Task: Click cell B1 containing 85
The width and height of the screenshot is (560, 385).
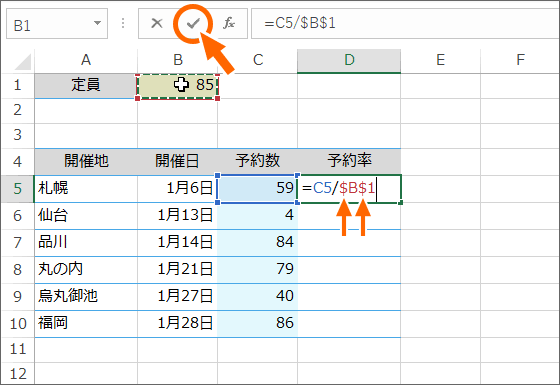Action: point(178,86)
